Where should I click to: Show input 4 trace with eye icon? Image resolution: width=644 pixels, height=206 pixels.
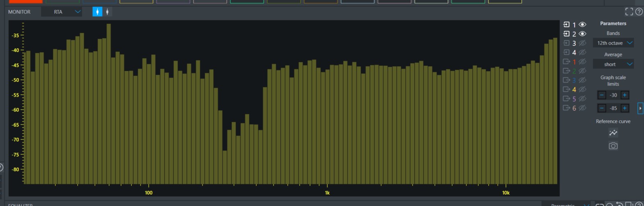tap(582, 52)
